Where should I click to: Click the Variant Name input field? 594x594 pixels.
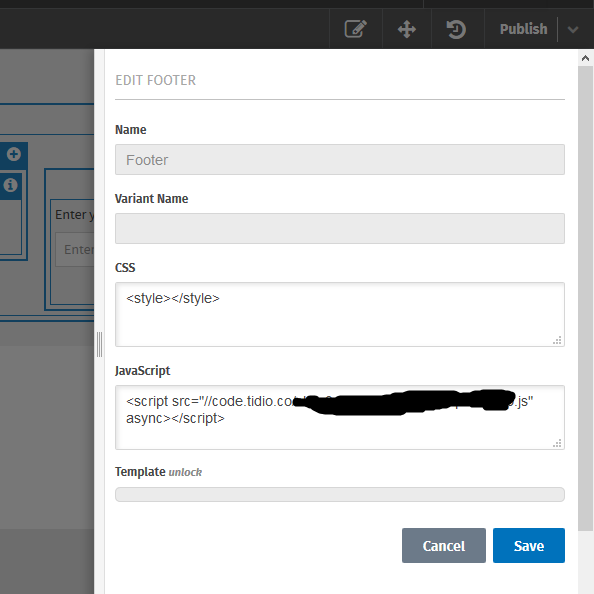click(x=340, y=228)
